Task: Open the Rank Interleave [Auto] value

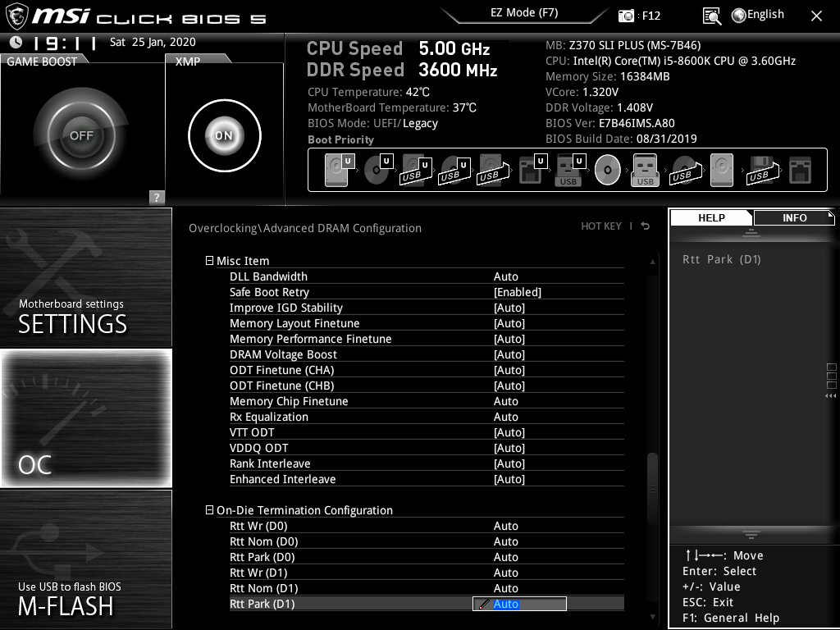Action: point(509,463)
